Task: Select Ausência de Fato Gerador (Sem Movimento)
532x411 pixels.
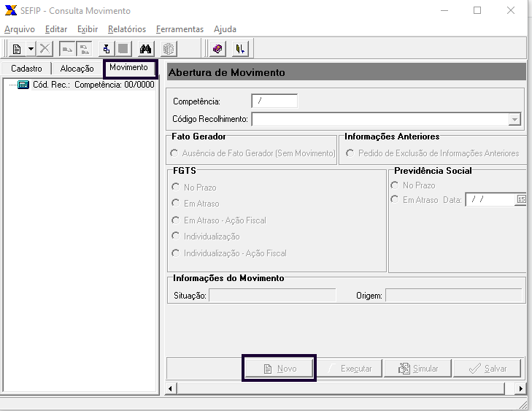Action: pos(252,153)
